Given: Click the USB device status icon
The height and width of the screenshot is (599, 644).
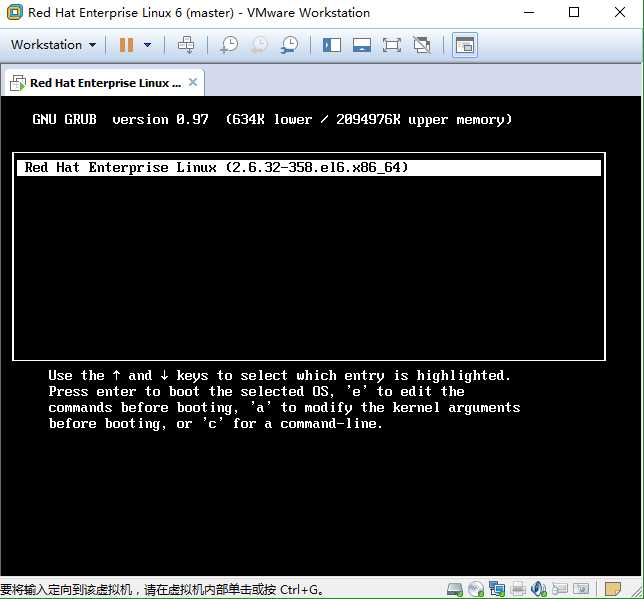Looking at the screenshot, I should click(560, 589).
